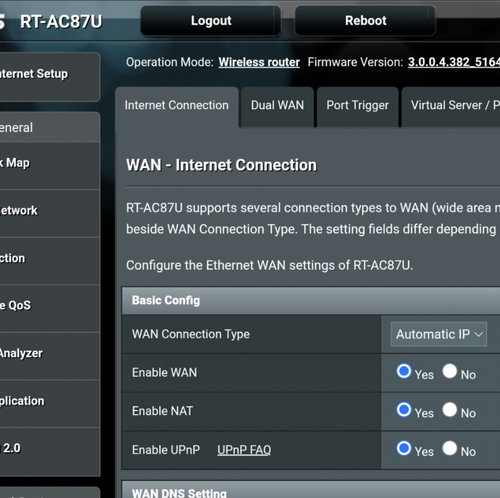Screen dimensions: 500x498
Task: Open Internet Setup in the sidebar
Action: click(x=50, y=77)
